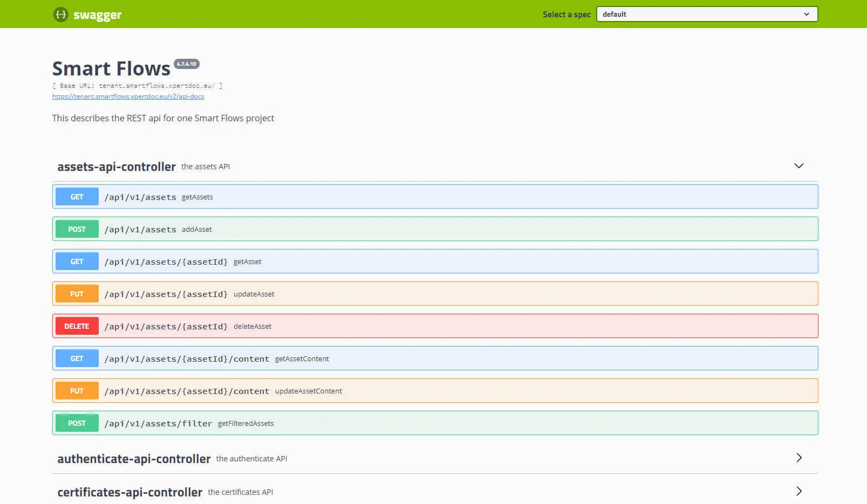Viewport: 867px width, 504px height.
Task: Click the swagger wordmark in header
Action: pyautogui.click(x=98, y=15)
